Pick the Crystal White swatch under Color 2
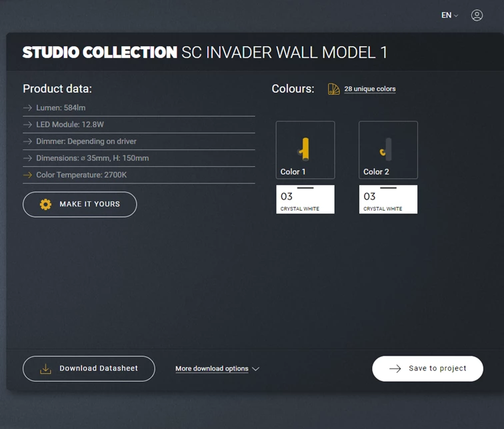Viewport: 504px width, 429px height. coord(388,199)
